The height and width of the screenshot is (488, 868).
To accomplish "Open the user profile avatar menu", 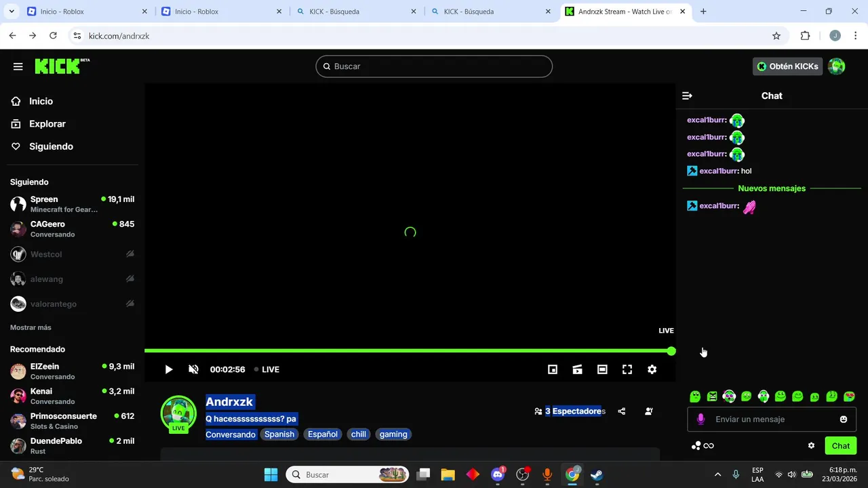I will click(837, 66).
